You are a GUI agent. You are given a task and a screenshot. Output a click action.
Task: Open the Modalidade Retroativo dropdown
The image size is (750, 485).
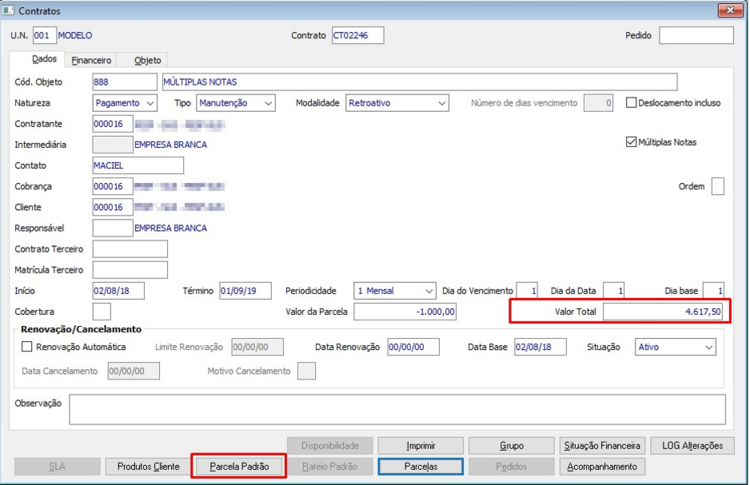397,103
